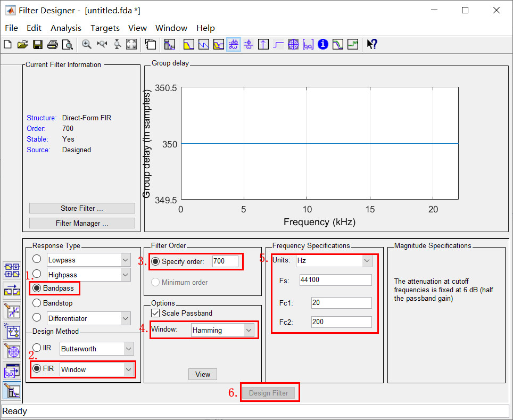Open the FIR Window method dropdown
Viewport: 513px width, 420px height.
click(129, 369)
